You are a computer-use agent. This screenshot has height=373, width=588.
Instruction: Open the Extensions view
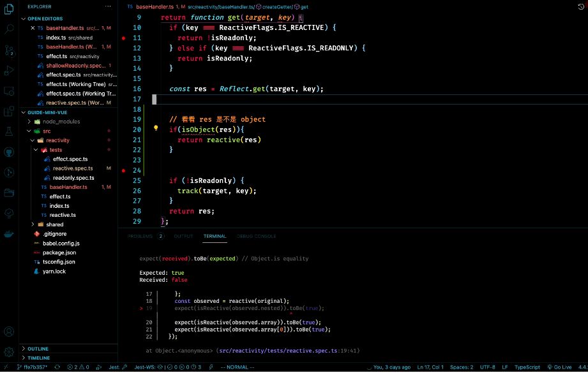[x=10, y=112]
